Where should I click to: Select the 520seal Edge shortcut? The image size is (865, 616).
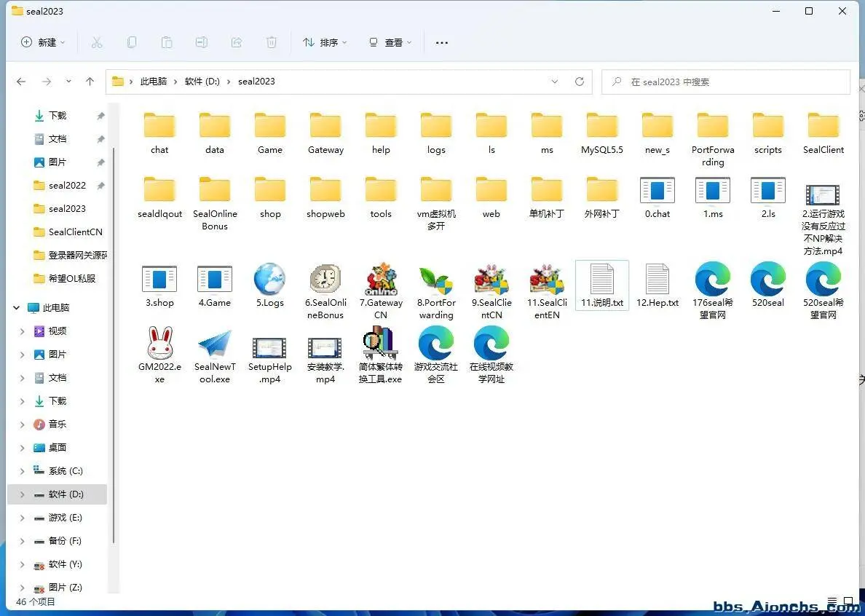pos(768,280)
